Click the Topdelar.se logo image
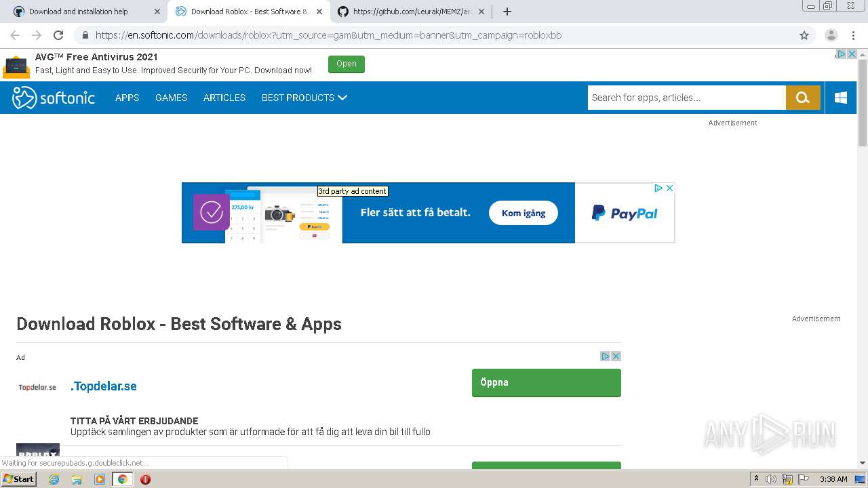 point(37,387)
